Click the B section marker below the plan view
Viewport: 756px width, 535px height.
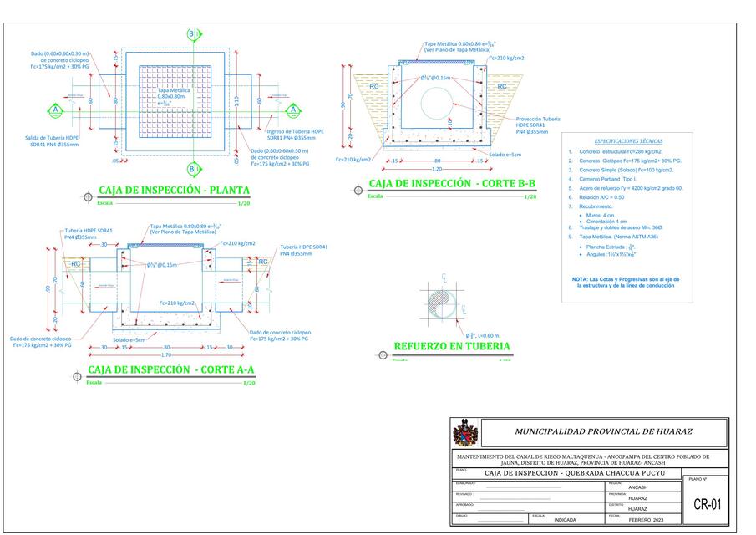pos(193,170)
